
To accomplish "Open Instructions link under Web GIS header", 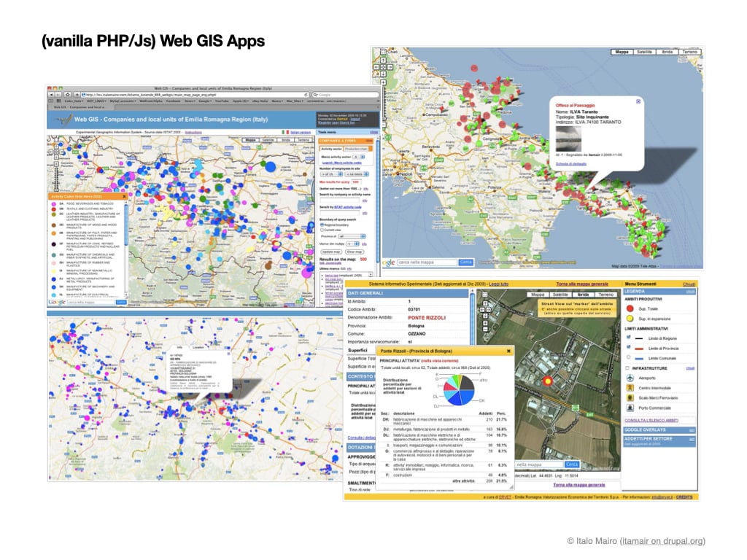I will (193, 132).
